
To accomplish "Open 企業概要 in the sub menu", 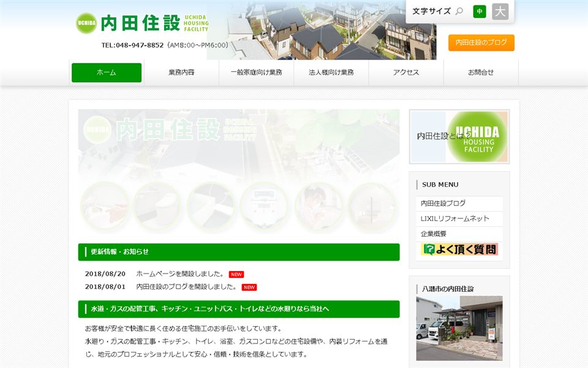I will pos(459,234).
